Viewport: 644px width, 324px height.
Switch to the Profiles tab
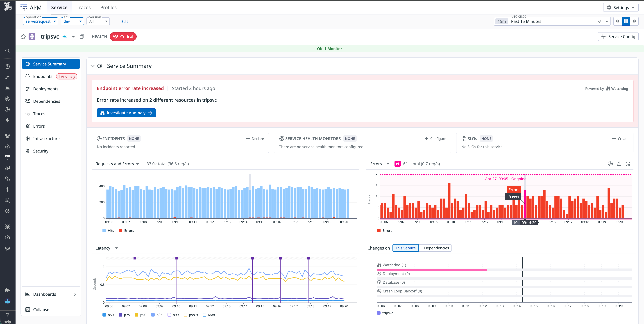[108, 7]
